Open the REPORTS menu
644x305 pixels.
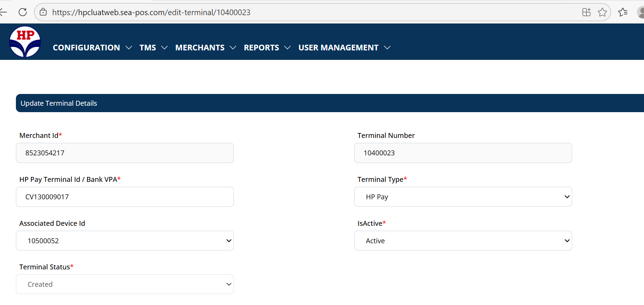267,48
